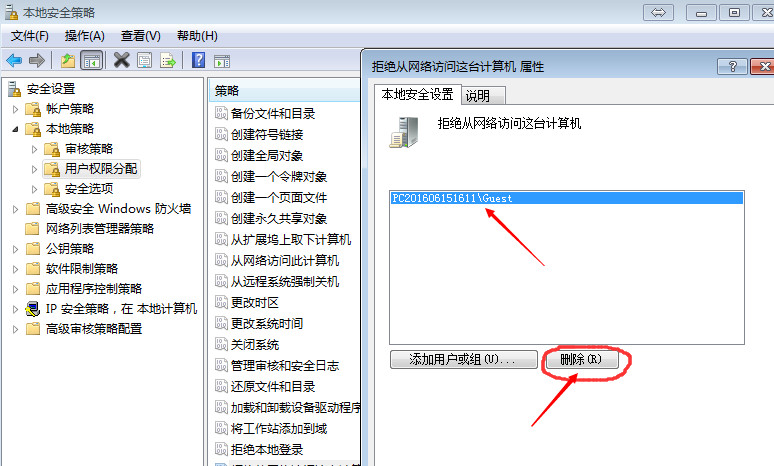Click the back arrow toolbar icon
The image size is (774, 466).
tap(14, 61)
